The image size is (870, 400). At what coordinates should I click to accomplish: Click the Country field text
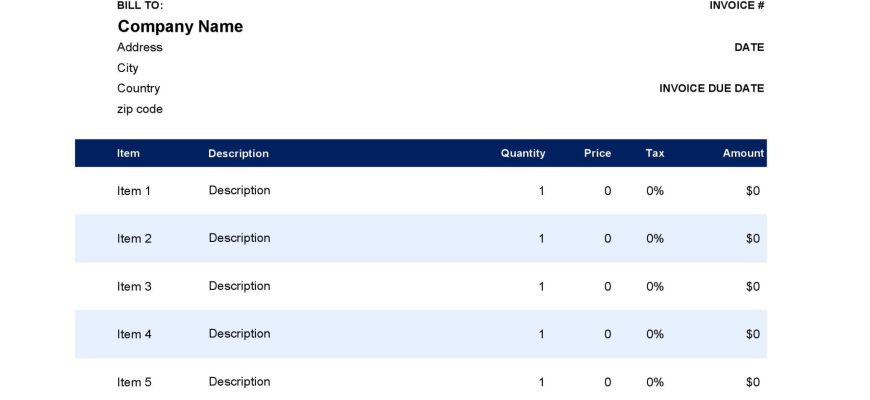139,88
